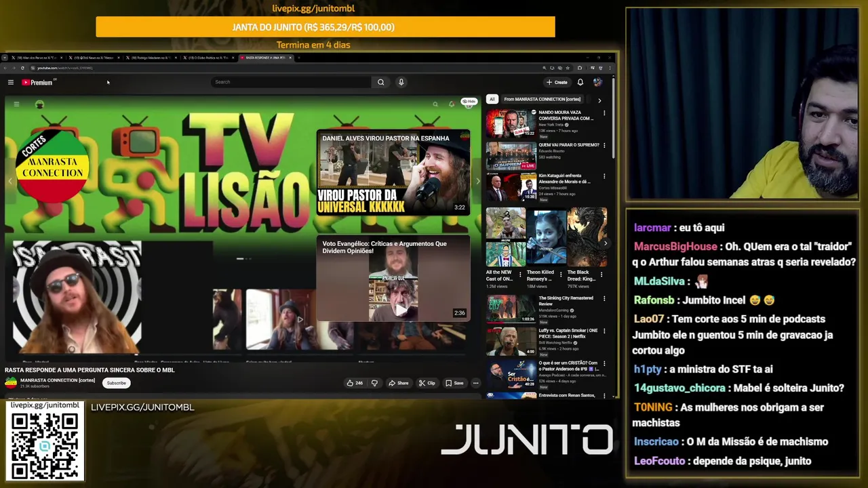Switch to the O Globo Política X tab
The height and width of the screenshot is (488, 868).
tap(208, 58)
